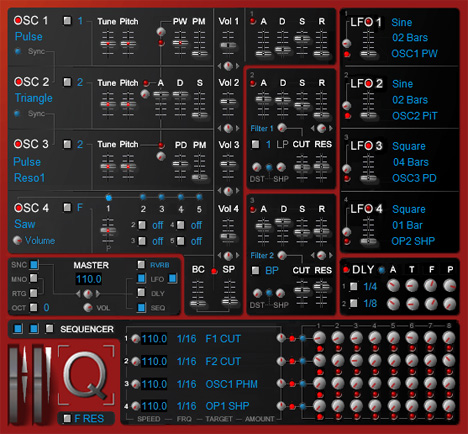The height and width of the screenshot is (434, 468).
Task: Change the LFO 1 target OSC1 PW
Action: 414,53
